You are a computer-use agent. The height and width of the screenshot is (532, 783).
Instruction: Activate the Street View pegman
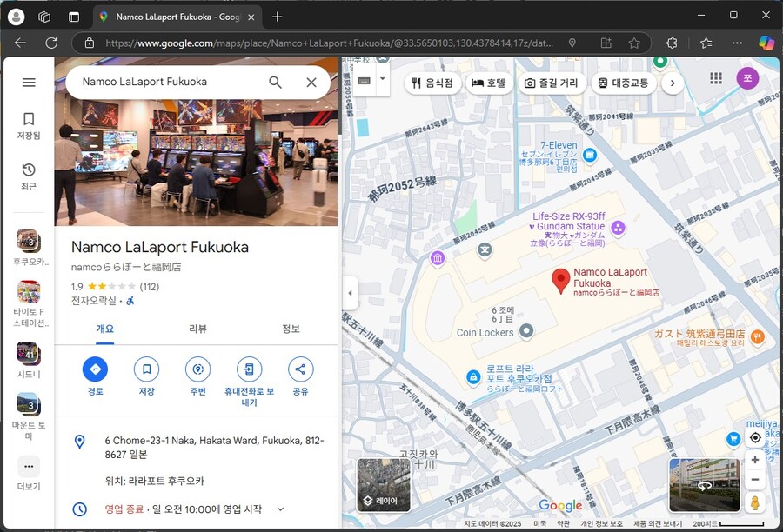[x=755, y=502]
